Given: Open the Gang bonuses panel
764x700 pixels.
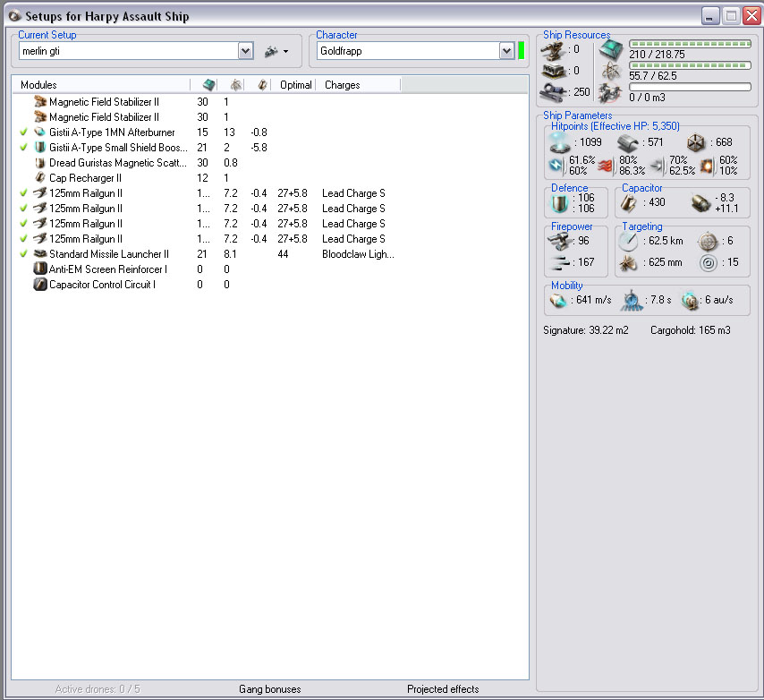Looking at the screenshot, I should click(x=270, y=688).
